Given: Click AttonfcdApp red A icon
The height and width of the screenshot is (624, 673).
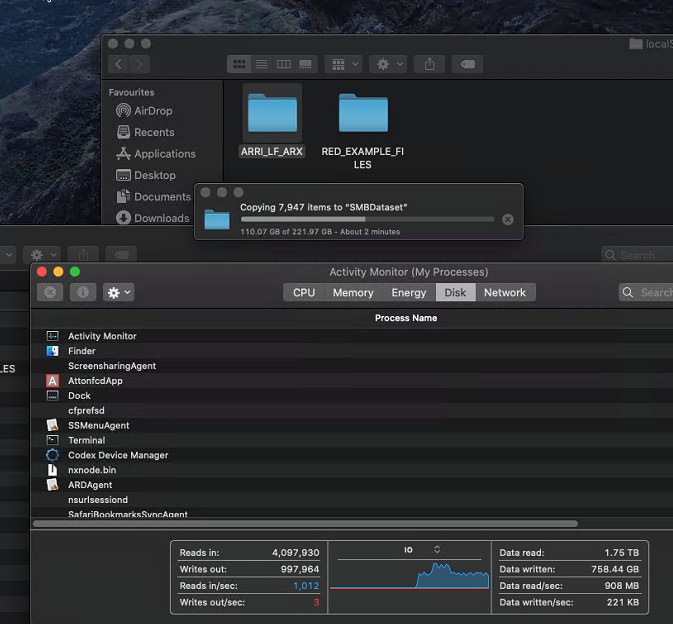Looking at the screenshot, I should pos(52,381).
